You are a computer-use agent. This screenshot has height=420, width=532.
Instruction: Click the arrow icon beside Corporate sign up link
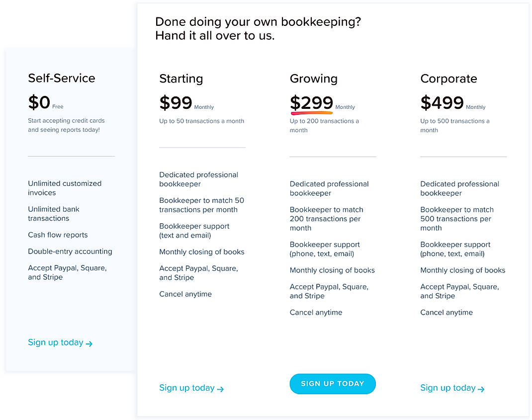(482, 389)
